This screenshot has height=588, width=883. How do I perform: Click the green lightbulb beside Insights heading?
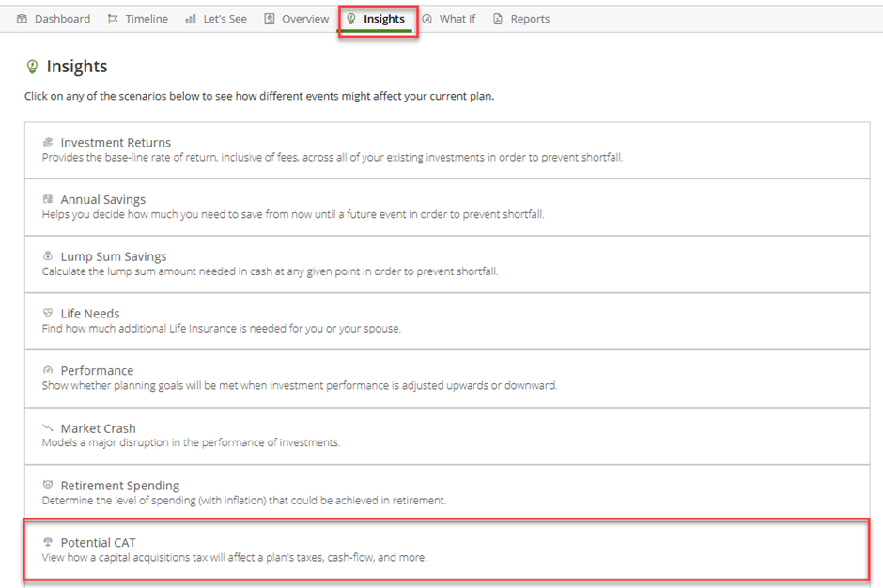pos(32,67)
